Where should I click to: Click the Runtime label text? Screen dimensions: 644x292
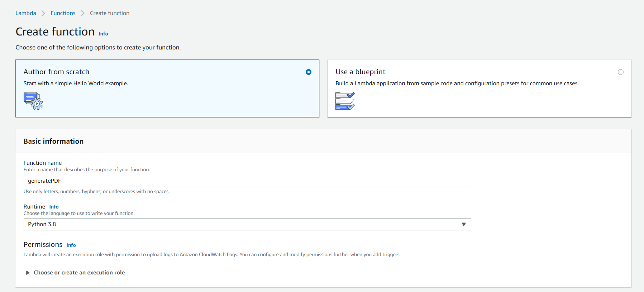tap(34, 207)
